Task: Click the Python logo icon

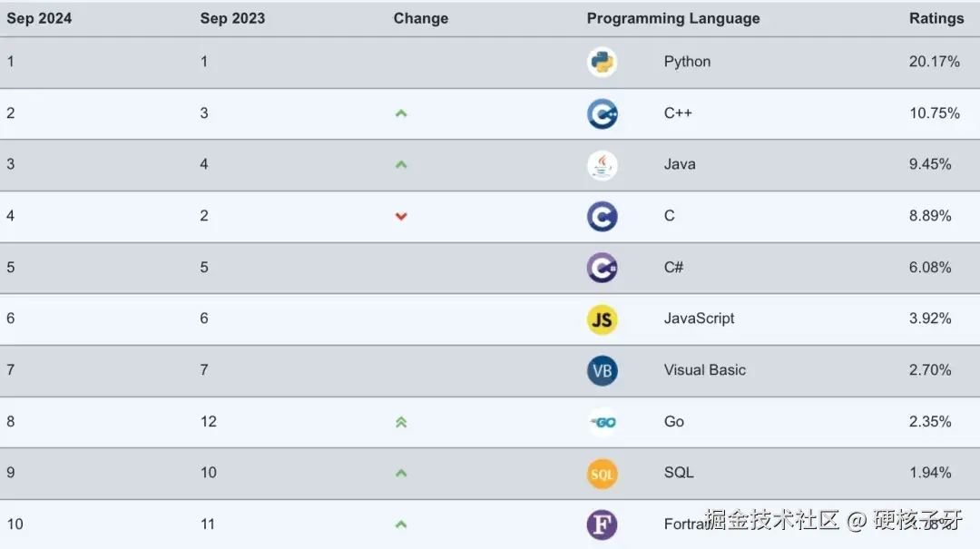Action: pos(602,62)
